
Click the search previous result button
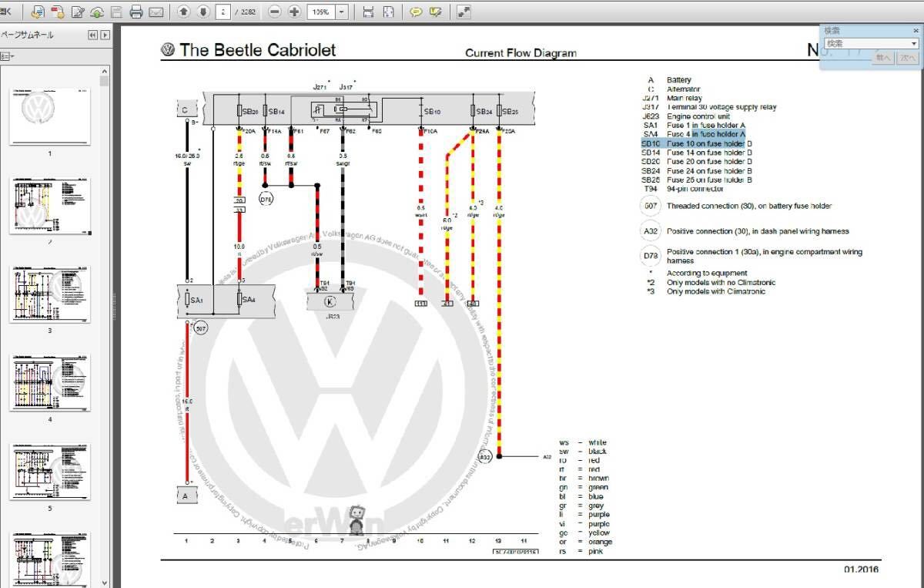(x=883, y=57)
